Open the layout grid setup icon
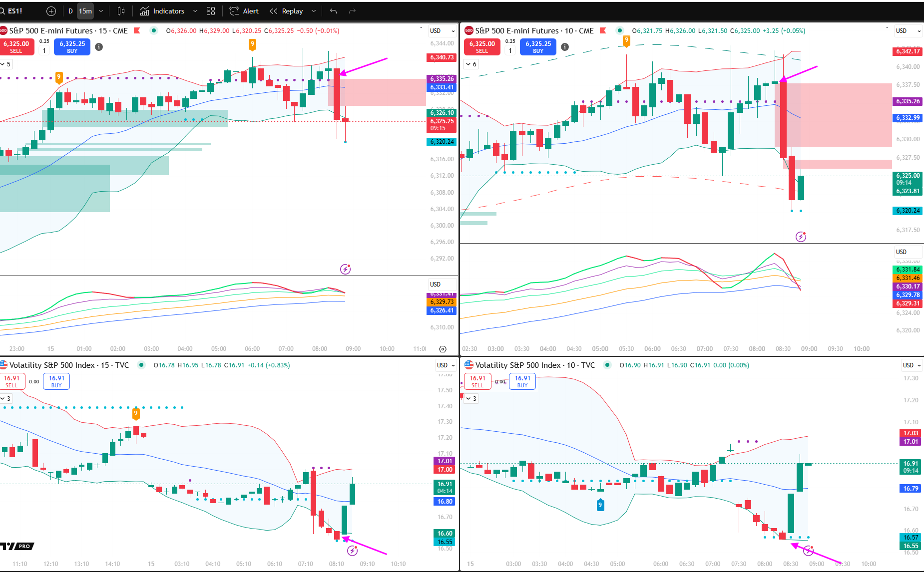Image resolution: width=924 pixels, height=572 pixels. (x=211, y=11)
